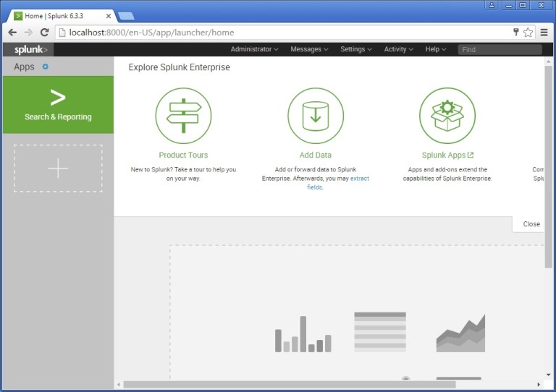
Task: Open the Chrome hamburger menu
Action: tap(544, 33)
